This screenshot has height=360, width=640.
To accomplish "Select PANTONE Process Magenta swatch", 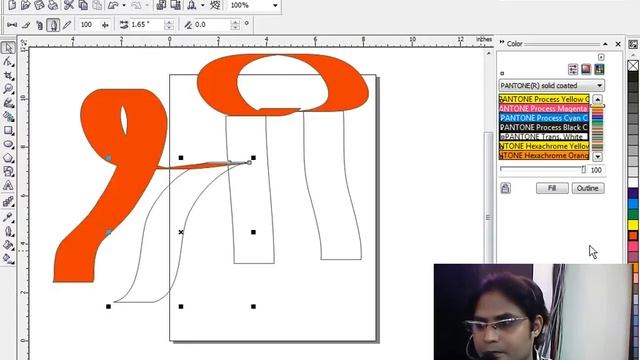I will click(x=544, y=109).
